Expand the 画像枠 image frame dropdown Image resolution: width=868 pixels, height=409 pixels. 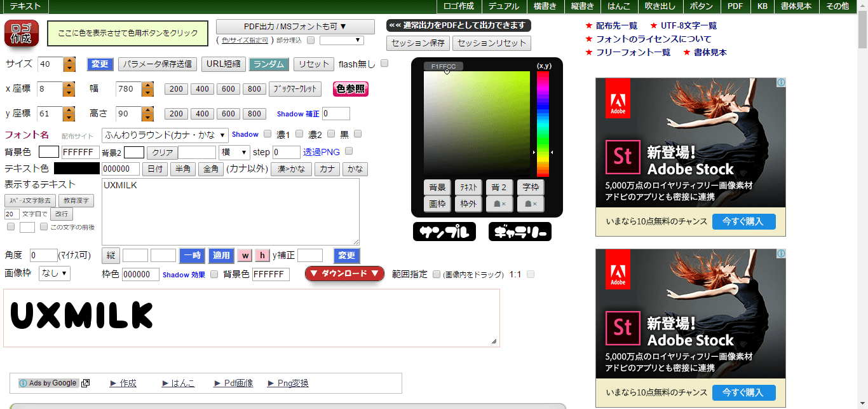coord(55,274)
